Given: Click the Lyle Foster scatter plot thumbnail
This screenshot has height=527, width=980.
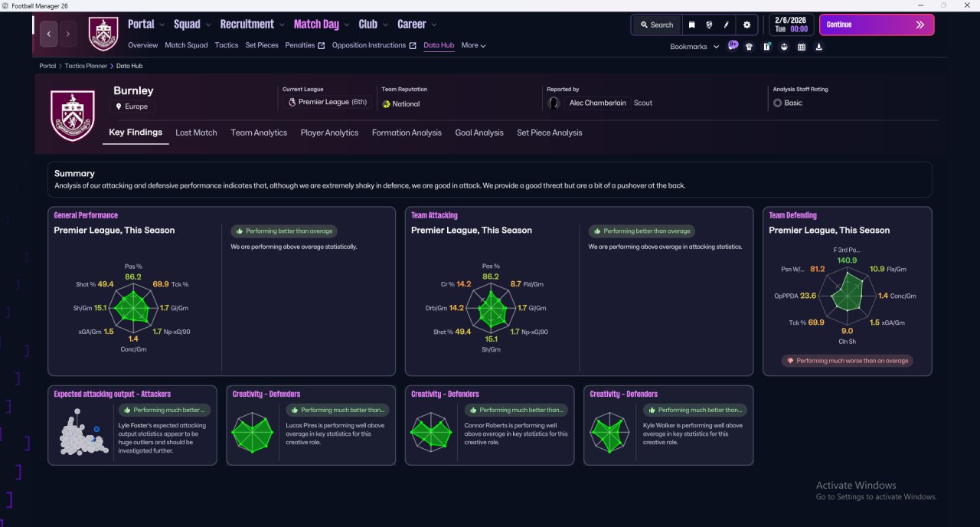Looking at the screenshot, I should (x=84, y=434).
